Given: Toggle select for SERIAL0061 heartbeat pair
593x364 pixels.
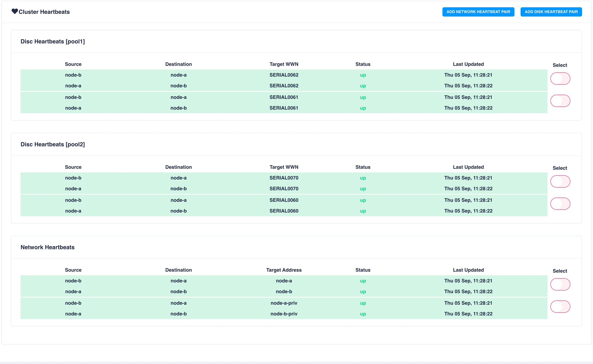Looking at the screenshot, I should (x=560, y=101).
